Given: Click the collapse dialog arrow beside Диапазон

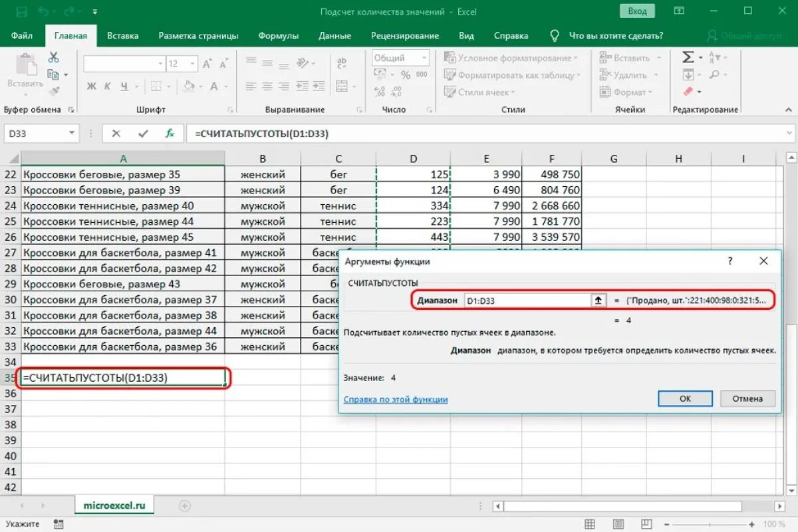Looking at the screenshot, I should pyautogui.click(x=598, y=301).
